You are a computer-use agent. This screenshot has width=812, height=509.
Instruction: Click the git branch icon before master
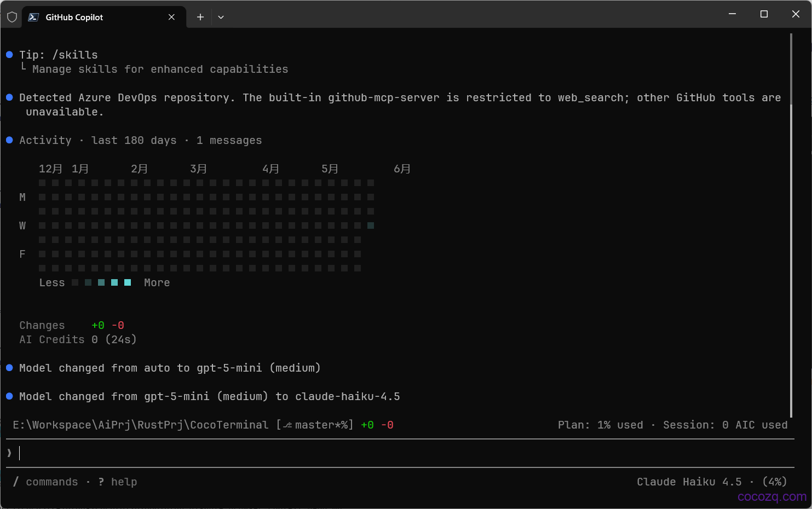coord(287,425)
